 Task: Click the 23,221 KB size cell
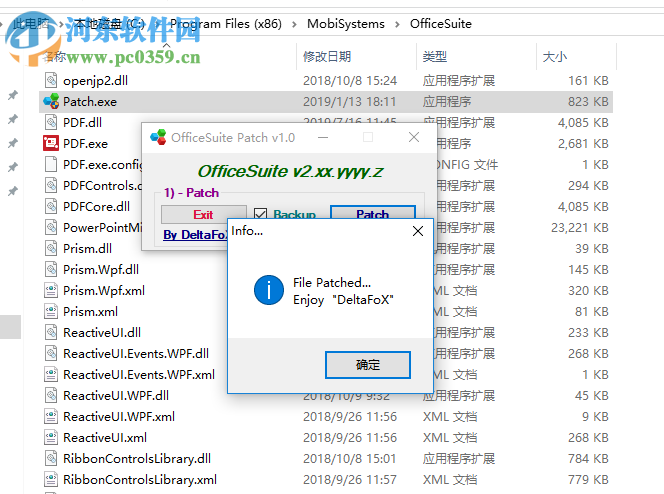tap(579, 228)
